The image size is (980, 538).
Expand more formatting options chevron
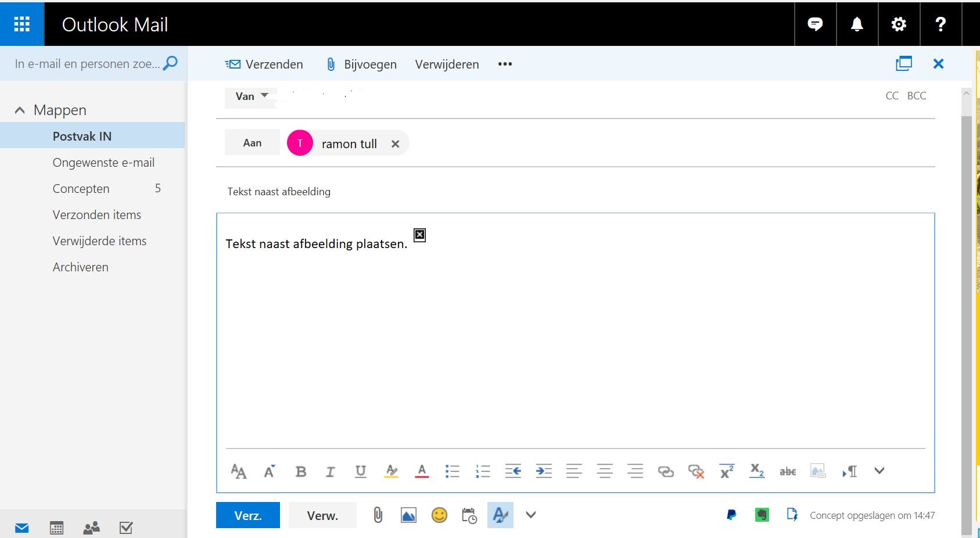coord(879,471)
